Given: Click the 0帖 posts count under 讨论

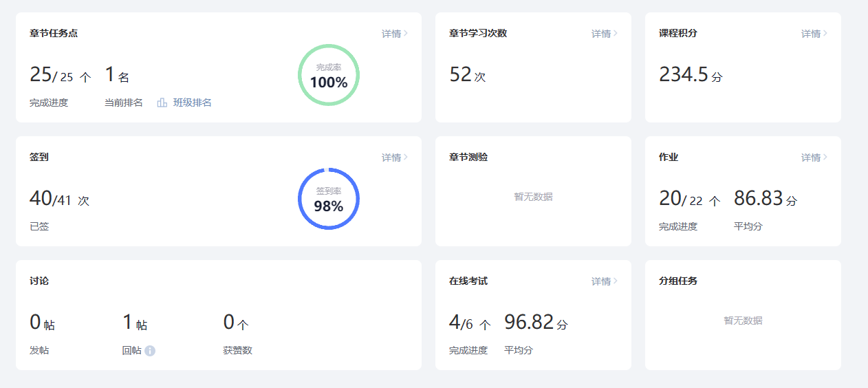Looking at the screenshot, I should pos(43,323).
